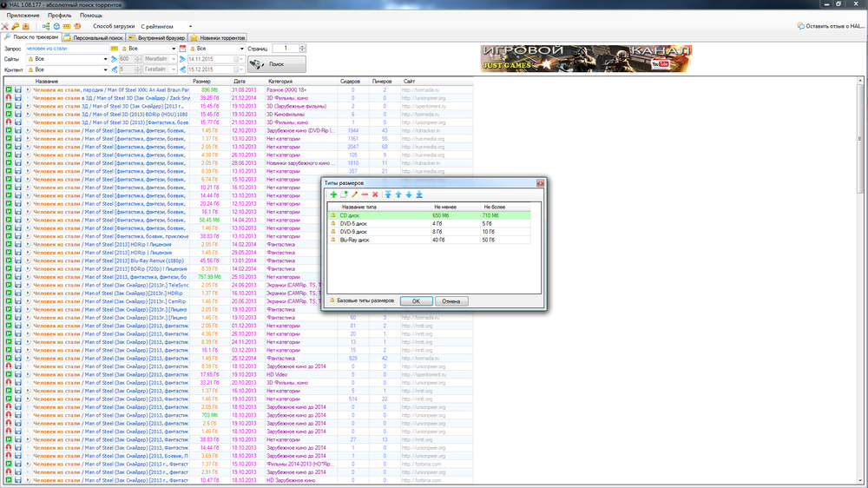Click the pencil edit icon in dialog toolbar

coord(354,195)
